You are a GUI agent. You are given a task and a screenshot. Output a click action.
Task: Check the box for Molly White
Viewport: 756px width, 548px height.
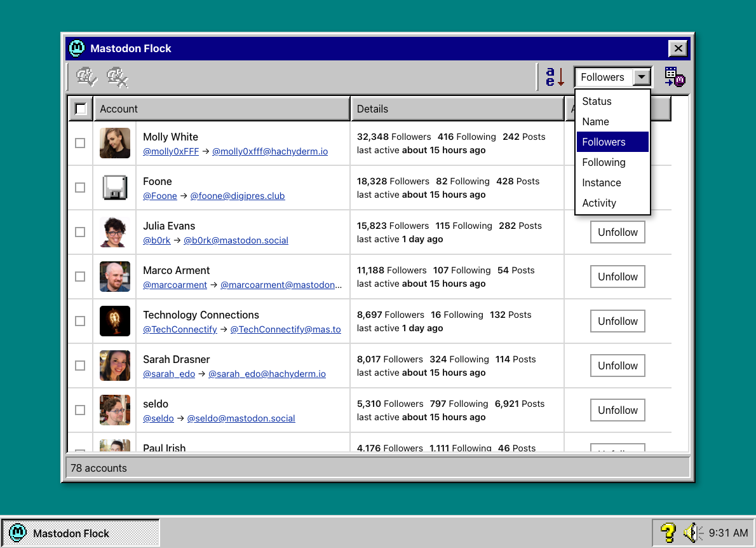pyautogui.click(x=80, y=143)
